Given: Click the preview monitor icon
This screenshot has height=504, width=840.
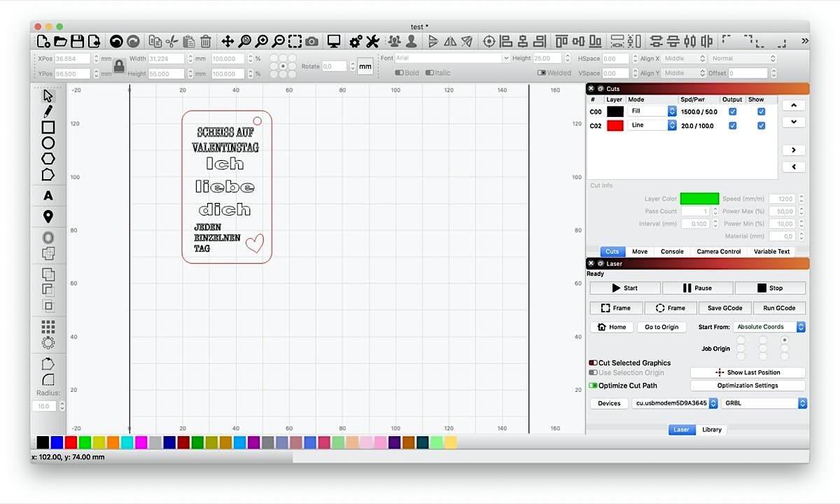Looking at the screenshot, I should click(x=334, y=41).
